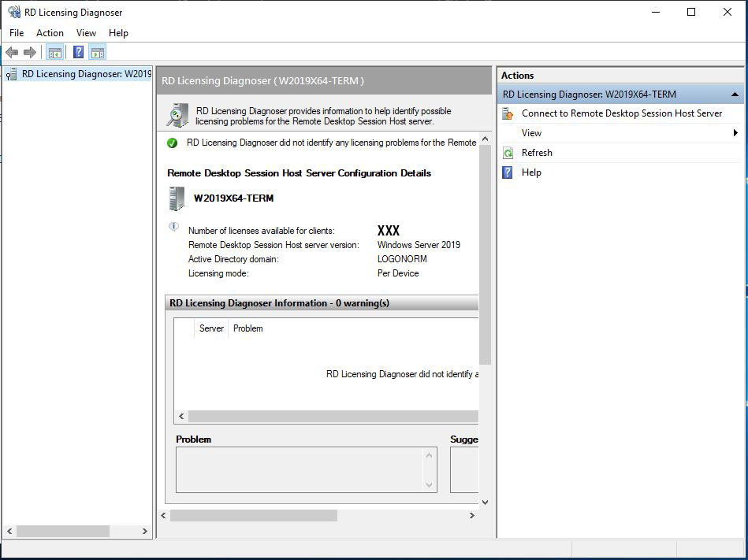Click the details pane vertical scrollbar thumb

[x=486, y=255]
